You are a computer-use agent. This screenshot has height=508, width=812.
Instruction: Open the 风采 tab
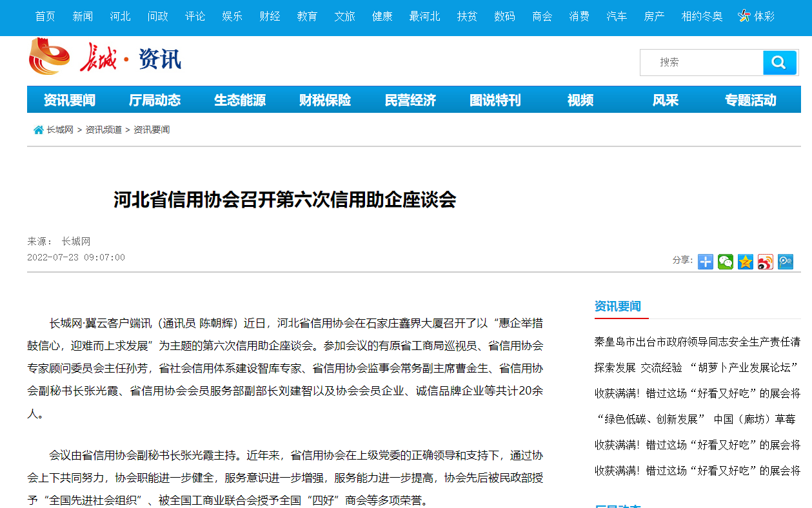tap(666, 100)
